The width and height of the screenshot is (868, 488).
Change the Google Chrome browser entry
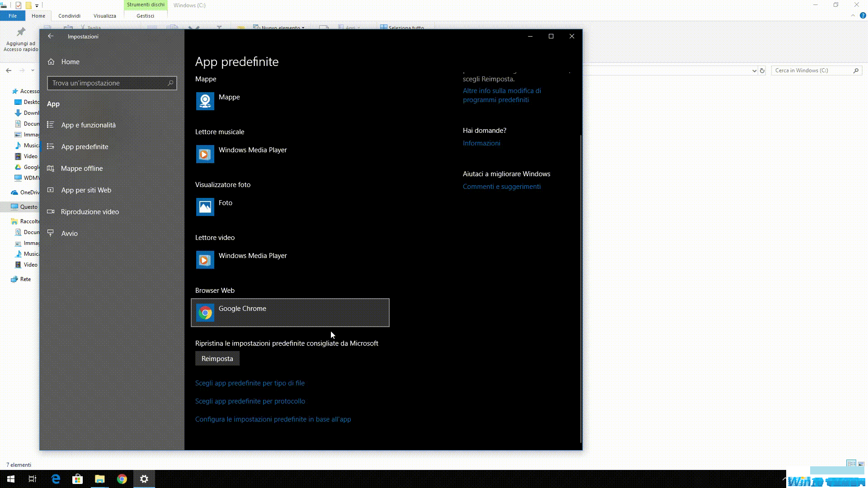point(290,312)
